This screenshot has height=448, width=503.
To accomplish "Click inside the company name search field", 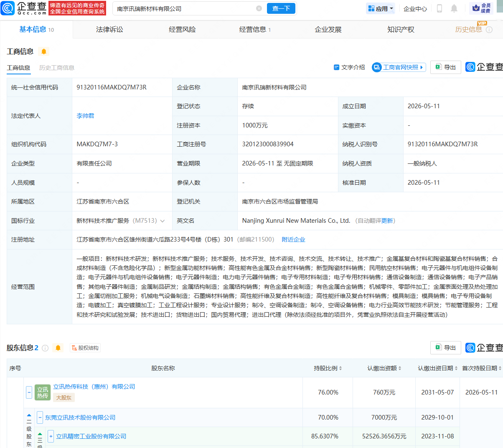I will (184, 8).
